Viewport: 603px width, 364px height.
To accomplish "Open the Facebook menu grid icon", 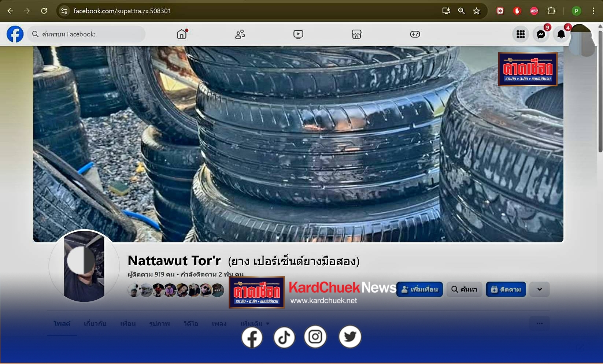I will click(x=521, y=34).
